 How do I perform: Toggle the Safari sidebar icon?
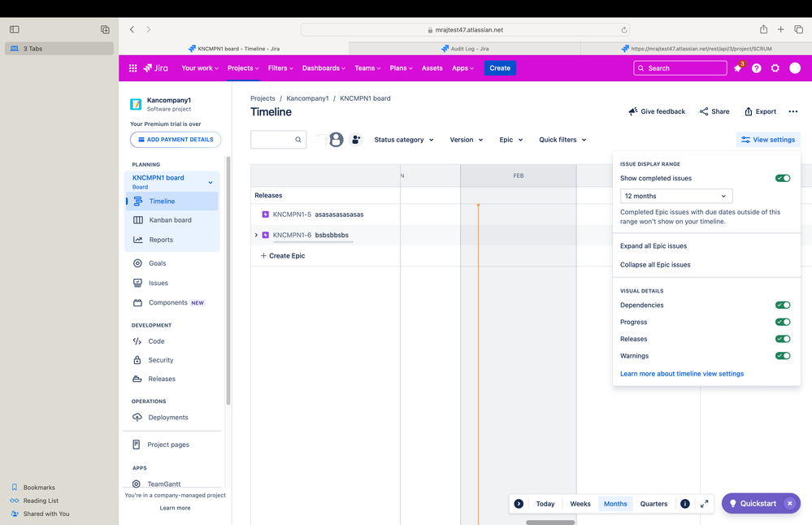tap(15, 29)
